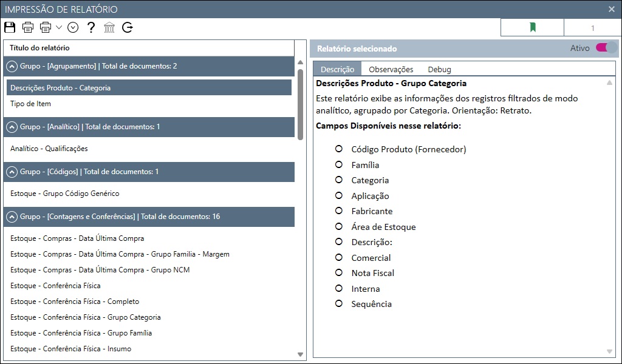Open the print options dropdown arrow
The height and width of the screenshot is (364, 622).
[x=59, y=27]
